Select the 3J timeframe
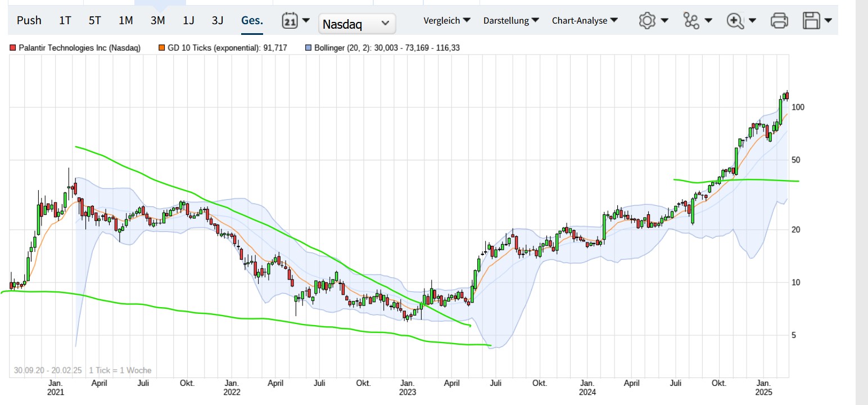The height and width of the screenshot is (405, 868). [x=218, y=20]
